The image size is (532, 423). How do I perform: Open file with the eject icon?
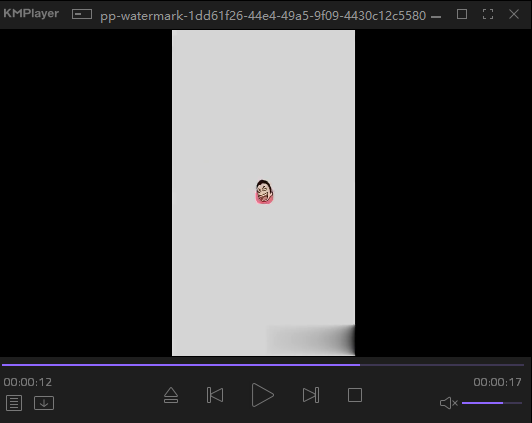171,395
